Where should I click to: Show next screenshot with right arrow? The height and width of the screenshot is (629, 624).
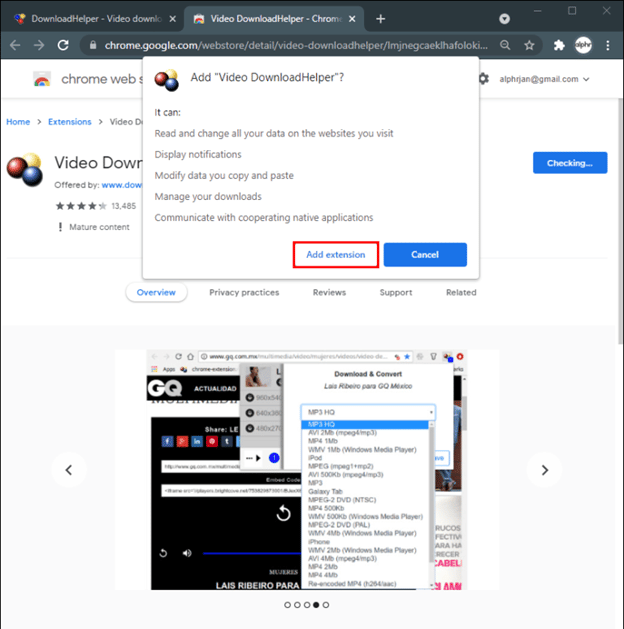[544, 469]
